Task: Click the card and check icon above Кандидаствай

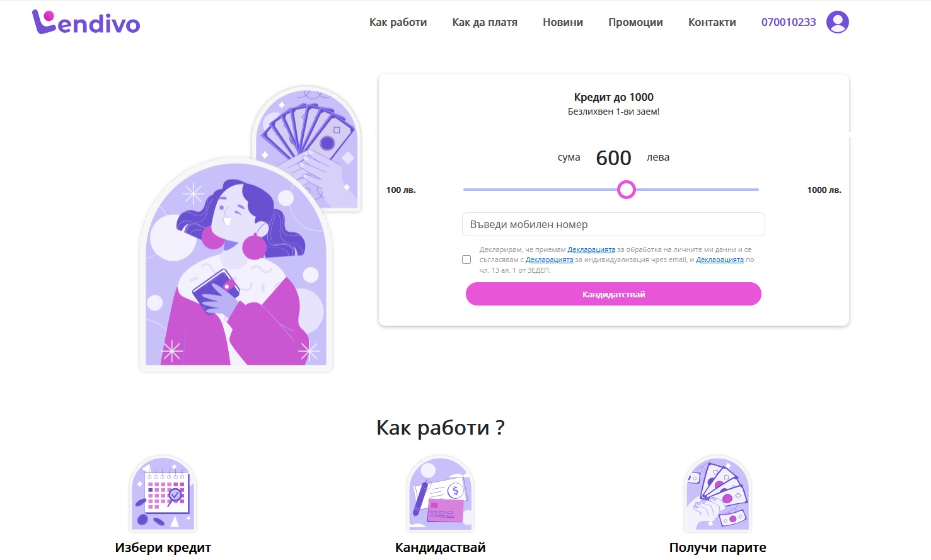Action: point(440,494)
